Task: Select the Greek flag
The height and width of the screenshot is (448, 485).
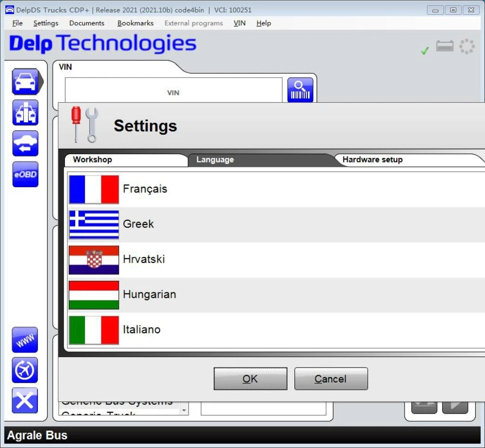Action: point(94,224)
